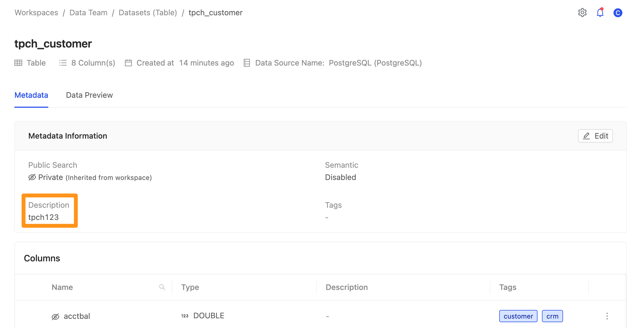Click the columns list icon
Viewport: 644px width, 328px height.
(63, 63)
